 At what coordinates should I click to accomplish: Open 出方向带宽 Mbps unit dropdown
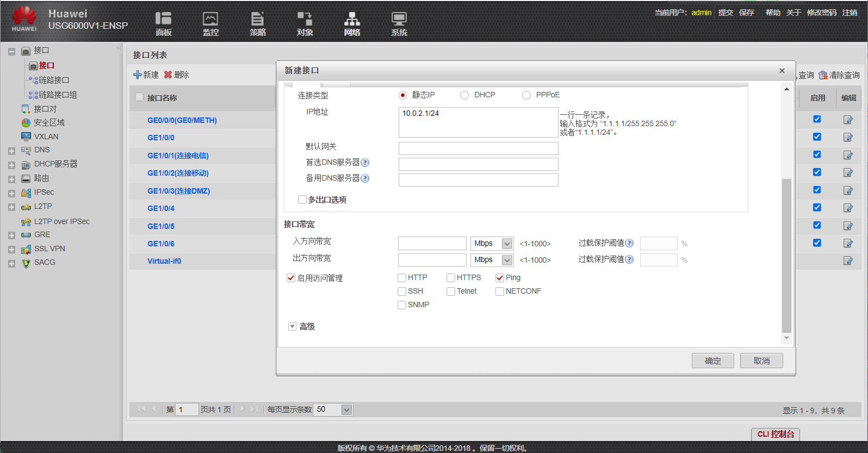tap(507, 260)
